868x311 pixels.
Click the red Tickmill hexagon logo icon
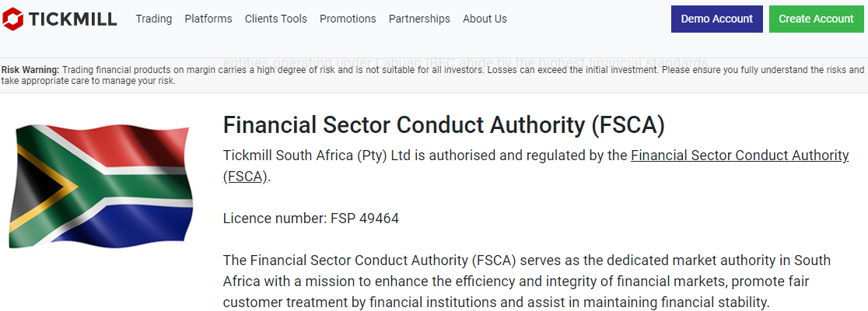12,19
